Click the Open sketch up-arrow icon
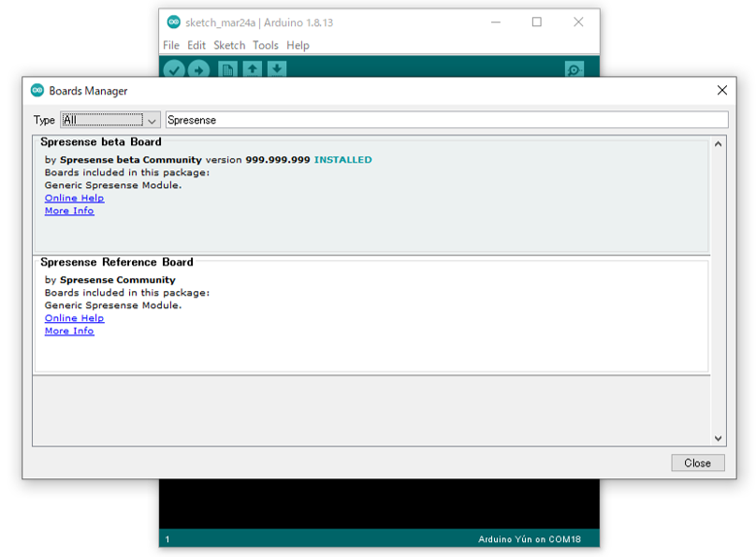 [x=252, y=70]
